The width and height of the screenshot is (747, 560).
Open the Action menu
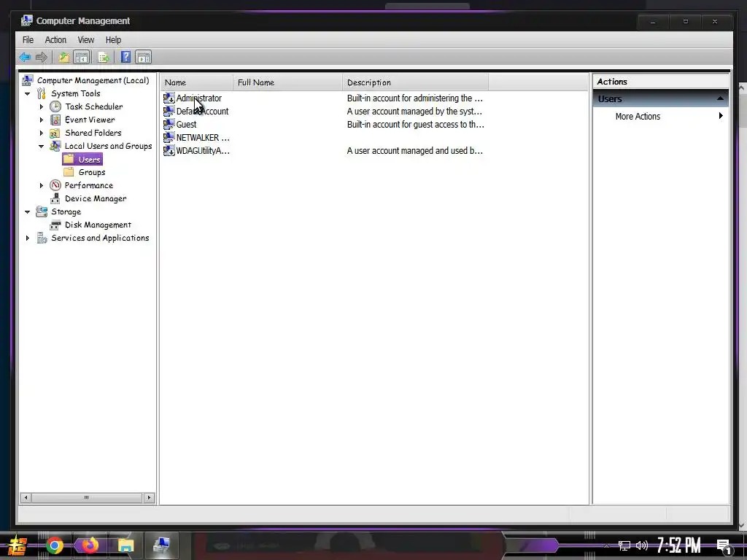click(x=55, y=40)
